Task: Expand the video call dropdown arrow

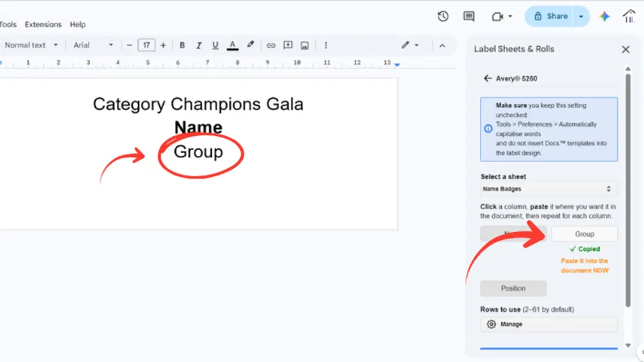Action: click(x=510, y=16)
